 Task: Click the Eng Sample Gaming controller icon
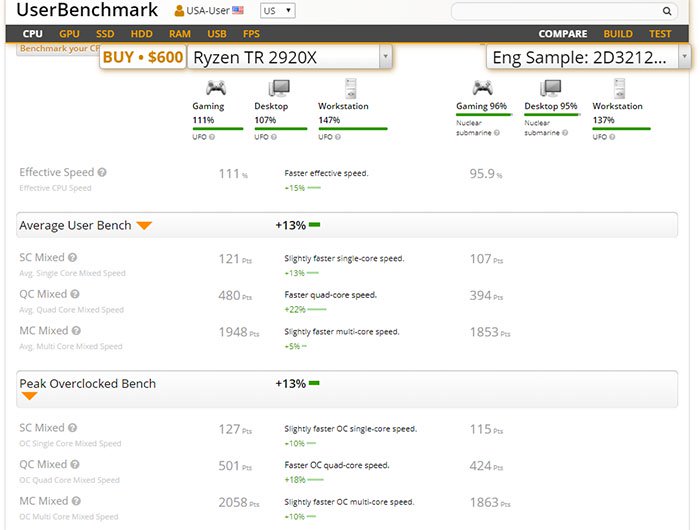coord(468,87)
